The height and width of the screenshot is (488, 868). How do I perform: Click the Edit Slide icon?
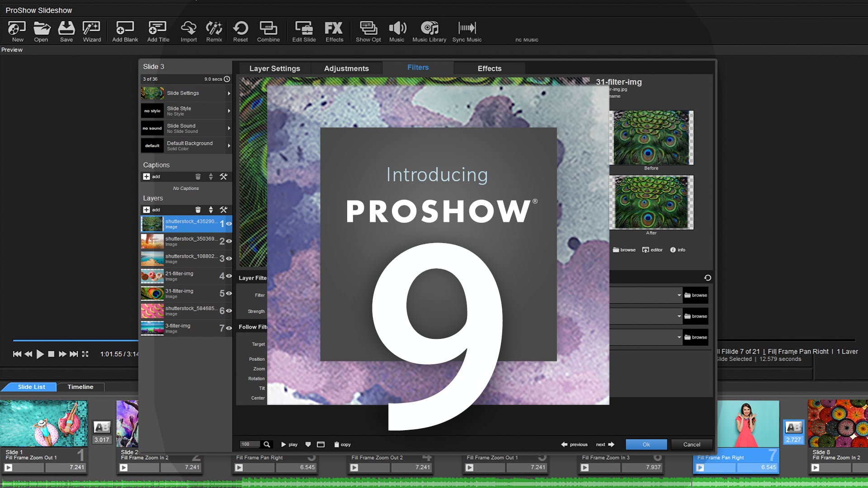(304, 31)
